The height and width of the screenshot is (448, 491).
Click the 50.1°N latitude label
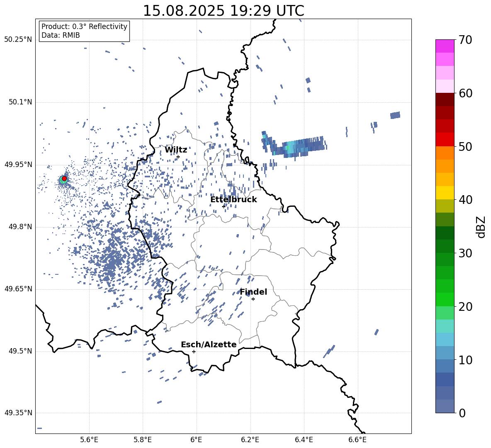20,102
